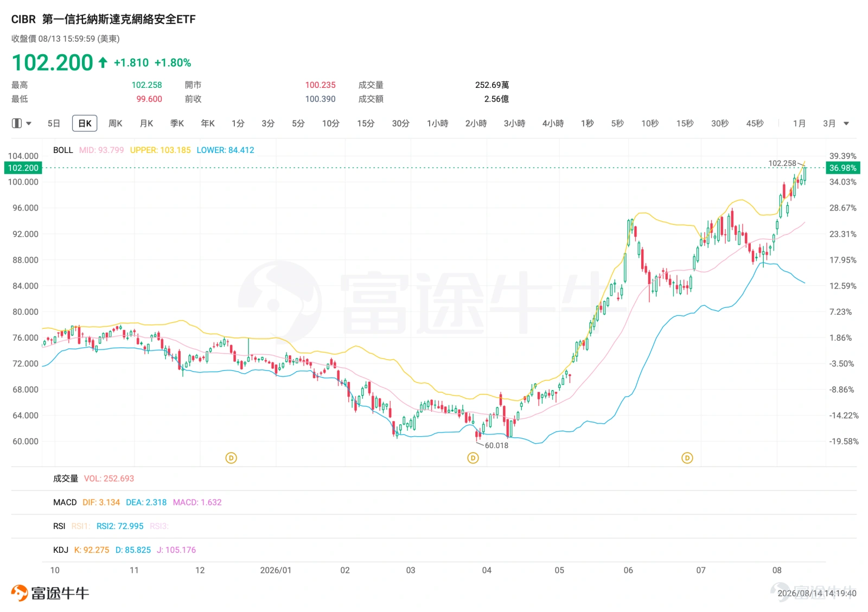
Task: Select the 10分 interval
Action: tap(331, 124)
